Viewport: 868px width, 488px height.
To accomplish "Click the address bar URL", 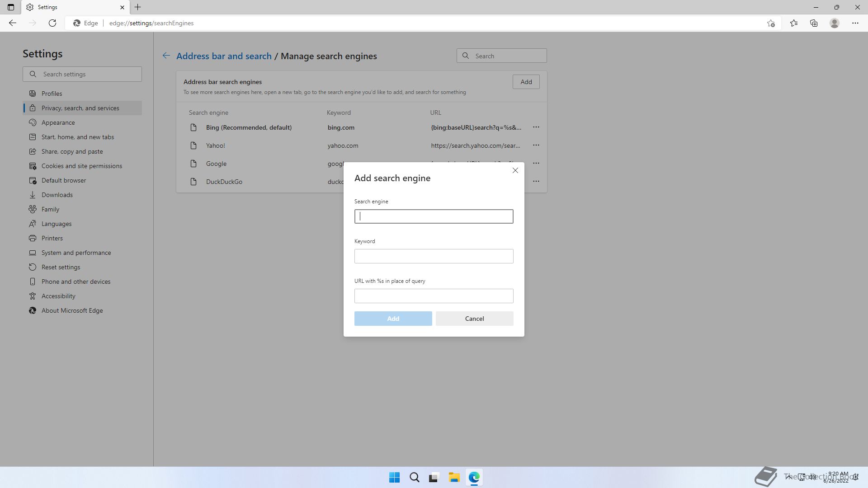I will (x=151, y=23).
